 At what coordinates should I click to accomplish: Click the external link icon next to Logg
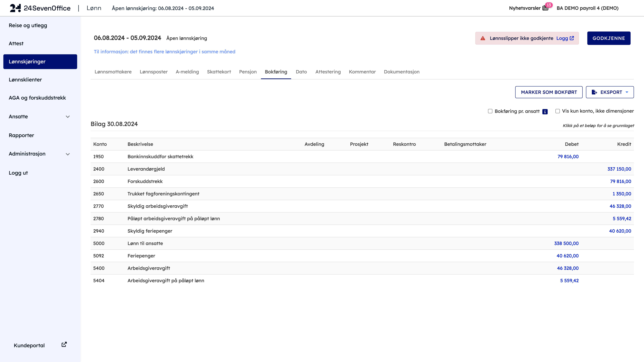point(572,38)
